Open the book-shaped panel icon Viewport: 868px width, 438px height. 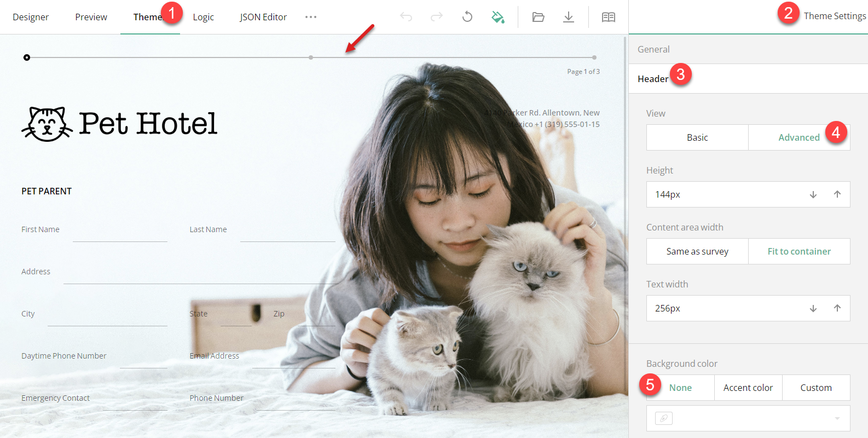[608, 17]
